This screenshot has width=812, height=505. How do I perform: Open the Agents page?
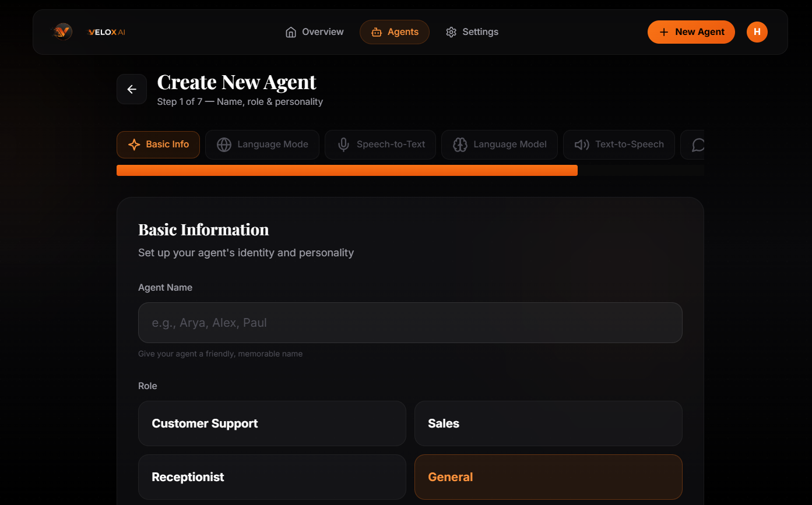click(x=395, y=32)
